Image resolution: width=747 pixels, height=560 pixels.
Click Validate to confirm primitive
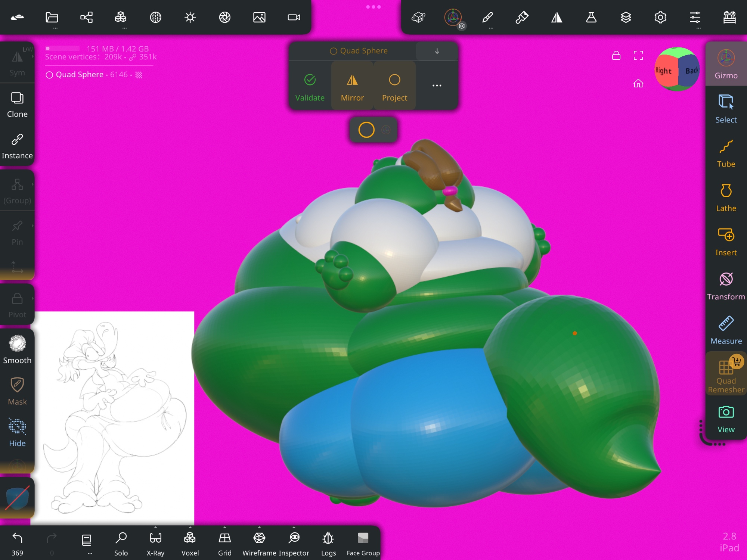310,86
